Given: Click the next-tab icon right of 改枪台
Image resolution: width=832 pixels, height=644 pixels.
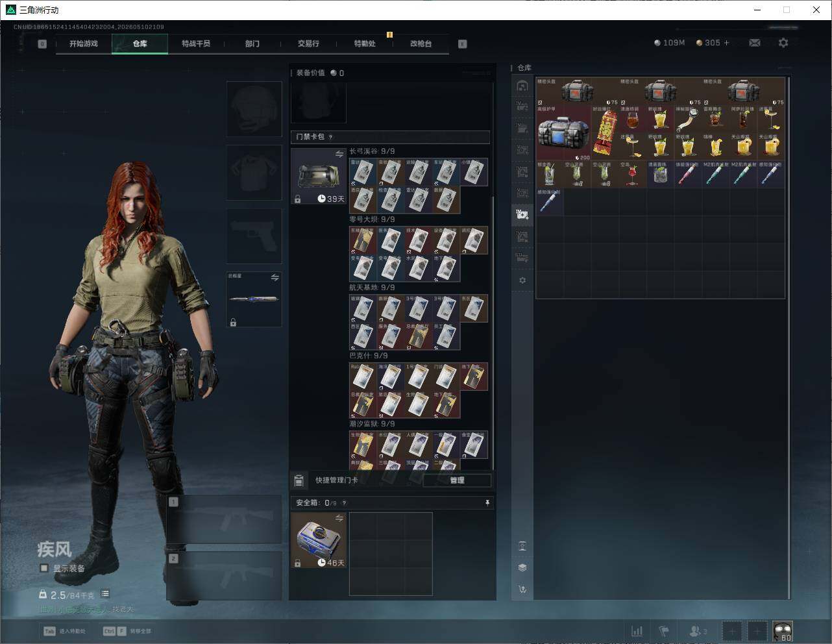Looking at the screenshot, I should coord(463,44).
